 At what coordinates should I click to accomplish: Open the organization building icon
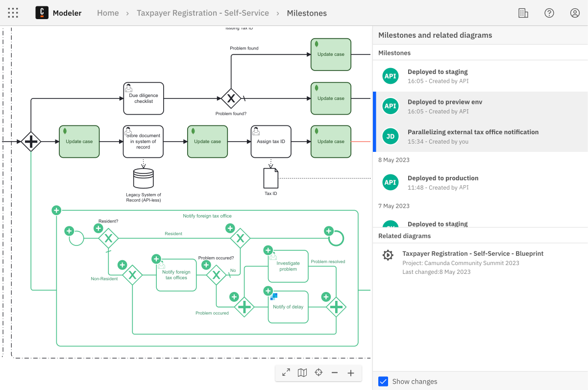click(523, 13)
